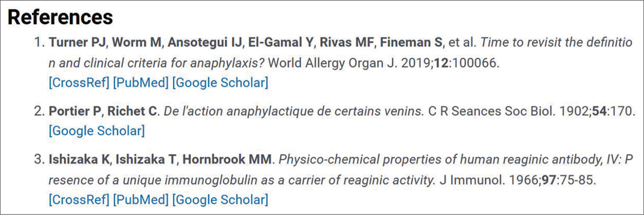Click title De l'action anaphylactique de certains venins
The width and height of the screenshot is (644, 215).
coord(294,112)
